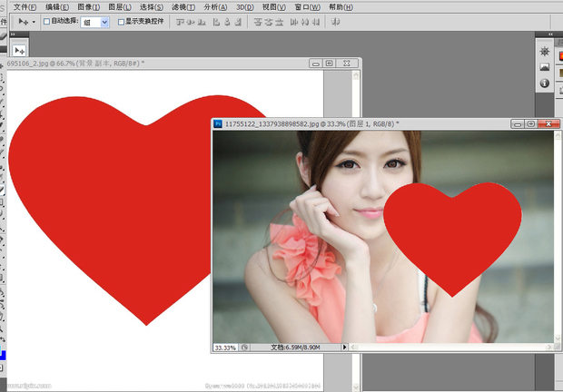
Task: Open the image panel icon in right dock
Action: point(545,67)
